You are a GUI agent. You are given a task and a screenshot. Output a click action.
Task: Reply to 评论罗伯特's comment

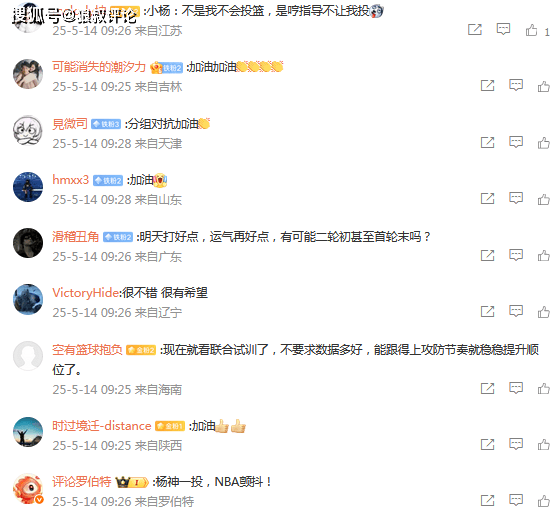pyautogui.click(x=516, y=500)
